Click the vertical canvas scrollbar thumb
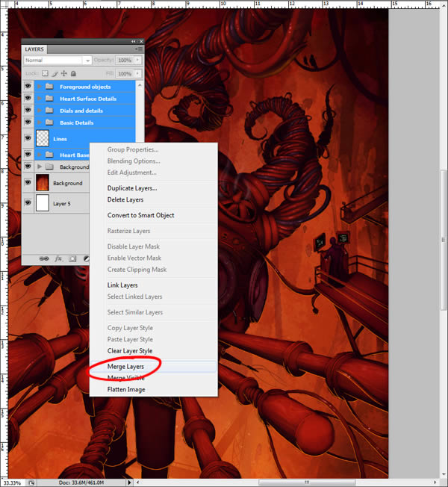The height and width of the screenshot is (487, 448). 444,240
